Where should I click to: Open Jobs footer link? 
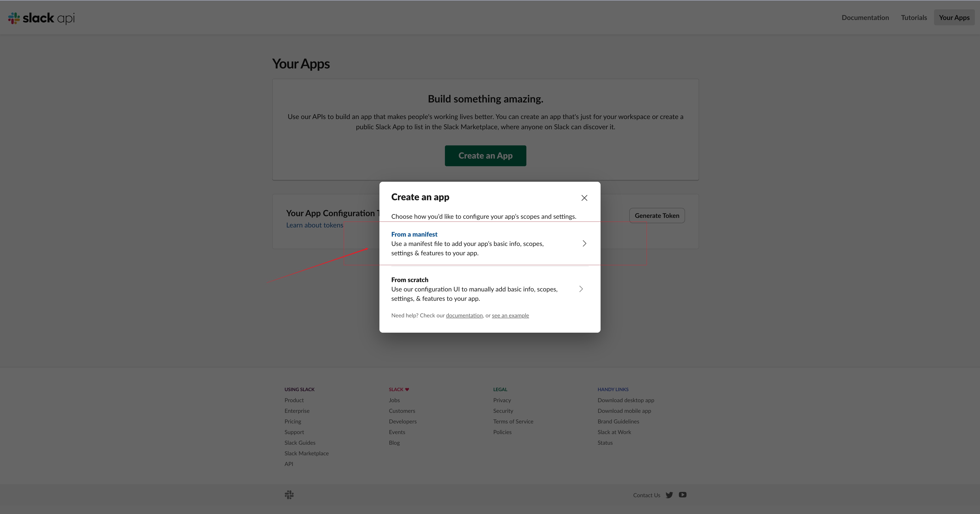394,400
